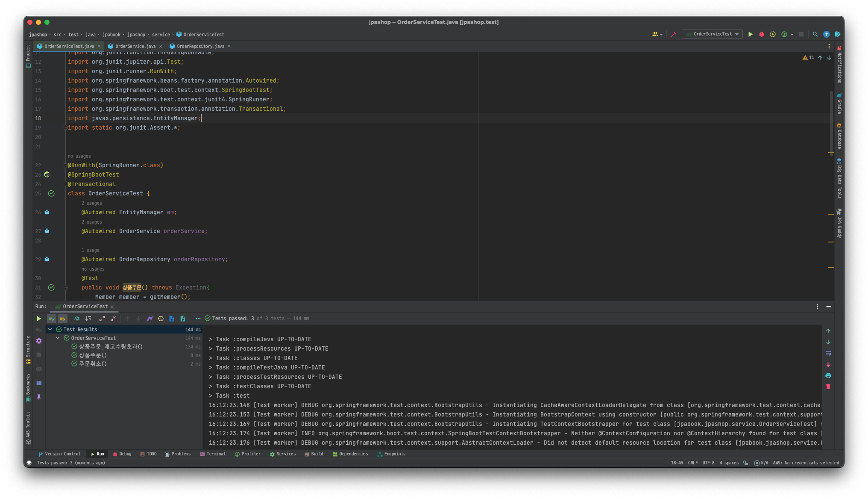Show more Run toolbar options ellipsis
This screenshot has height=499, width=868.
(x=198, y=319)
